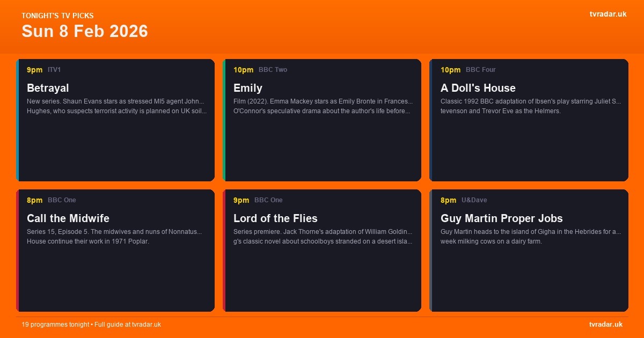Select the BBC Two channel label
The height and width of the screenshot is (338, 644).
273,70
